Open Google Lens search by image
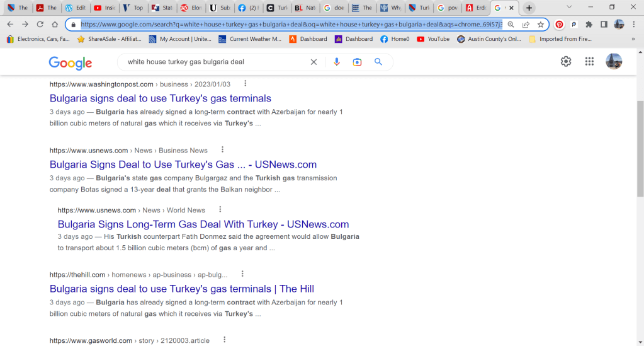 (357, 62)
